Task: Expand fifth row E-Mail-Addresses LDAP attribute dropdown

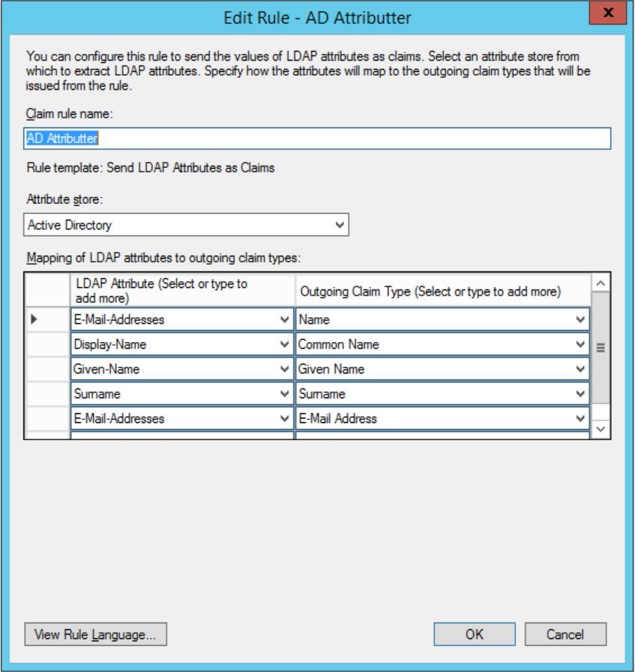Action: pos(283,418)
